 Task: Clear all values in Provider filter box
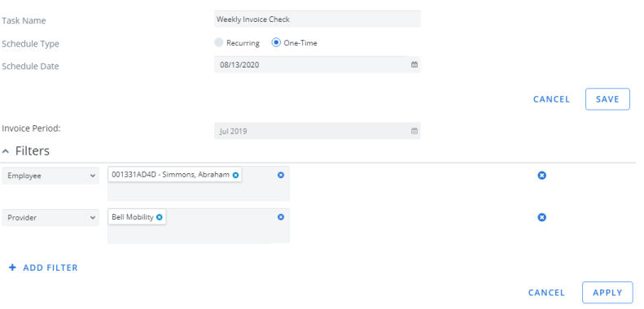(x=281, y=217)
